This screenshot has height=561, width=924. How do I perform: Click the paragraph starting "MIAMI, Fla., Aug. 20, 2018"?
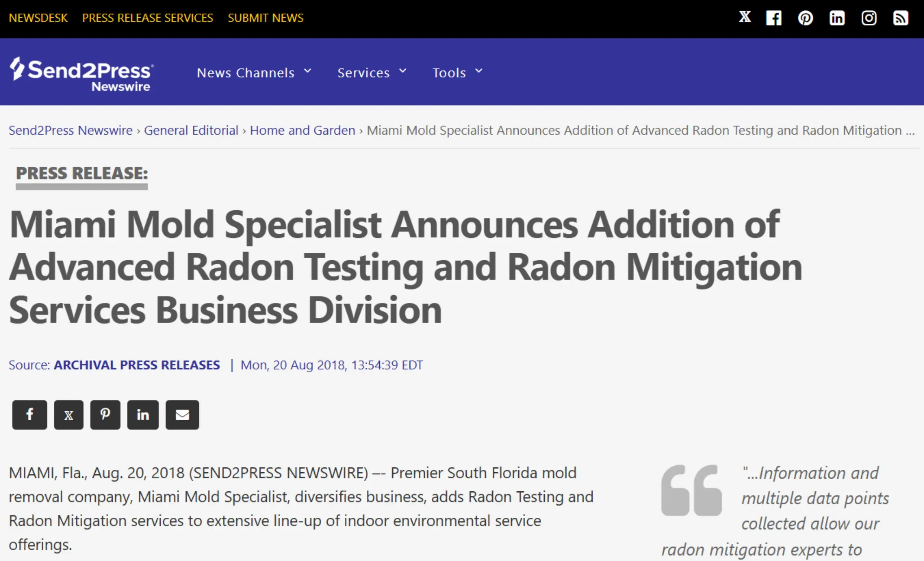(301, 509)
